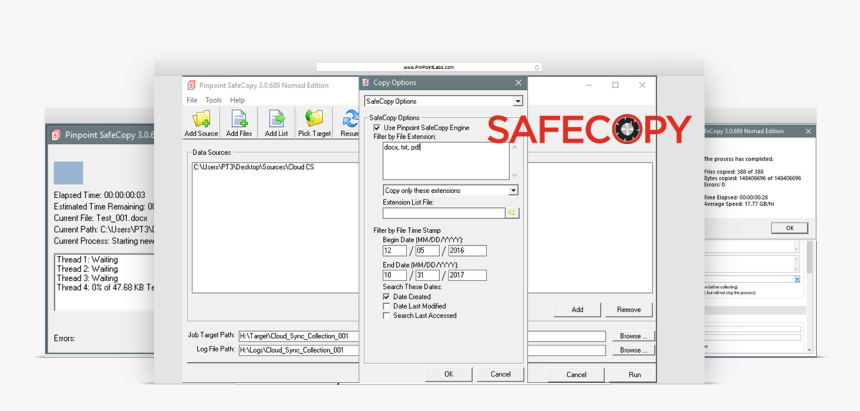Click the Add button under Data Sources

[x=577, y=309]
